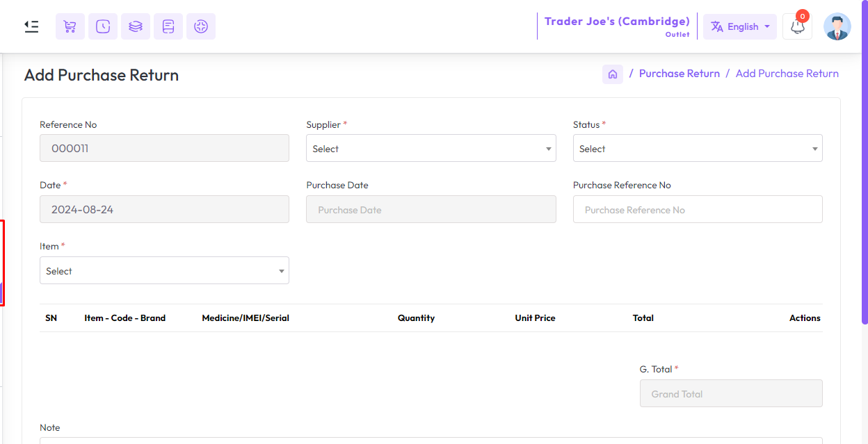Open the compass-style shortcut icon
The width and height of the screenshot is (868, 444).
[201, 26]
